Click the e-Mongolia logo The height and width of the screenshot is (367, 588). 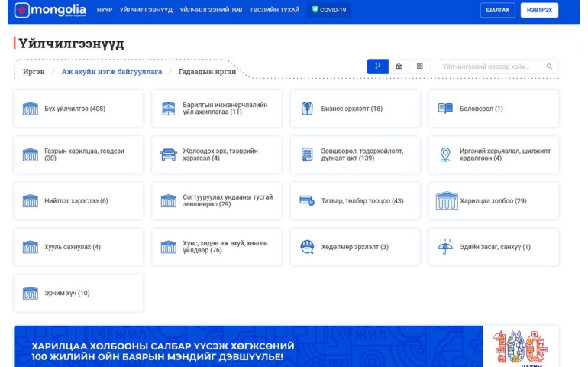point(50,10)
